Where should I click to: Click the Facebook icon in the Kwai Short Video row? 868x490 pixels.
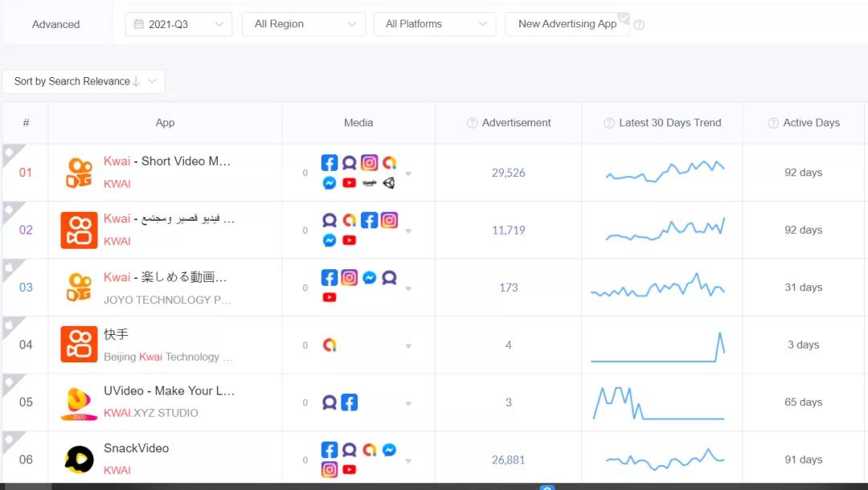pyautogui.click(x=329, y=163)
